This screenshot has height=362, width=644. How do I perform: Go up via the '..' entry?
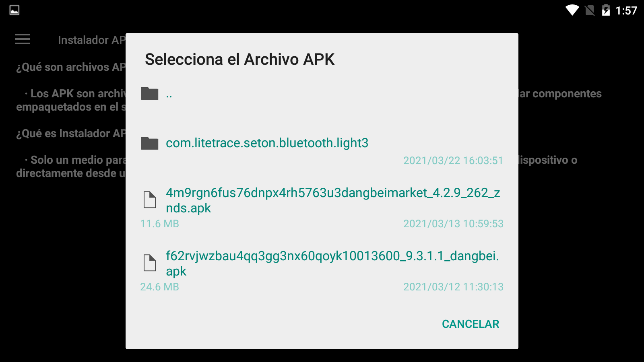point(322,95)
